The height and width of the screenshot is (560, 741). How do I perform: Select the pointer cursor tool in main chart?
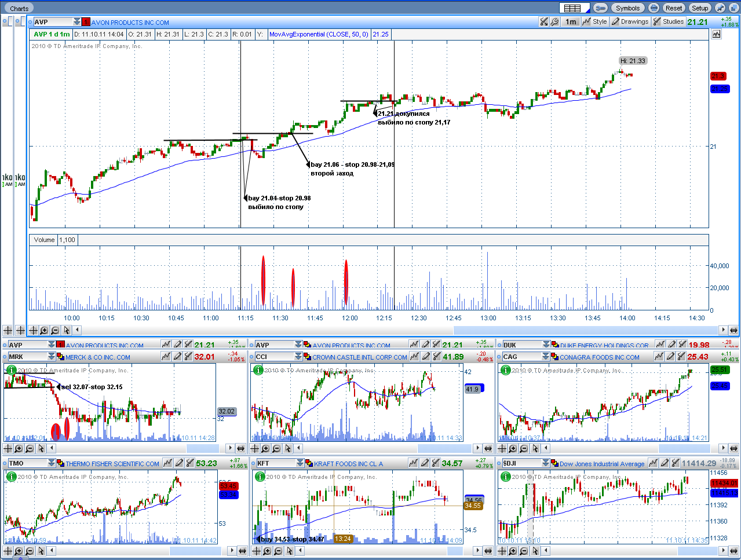67,330
